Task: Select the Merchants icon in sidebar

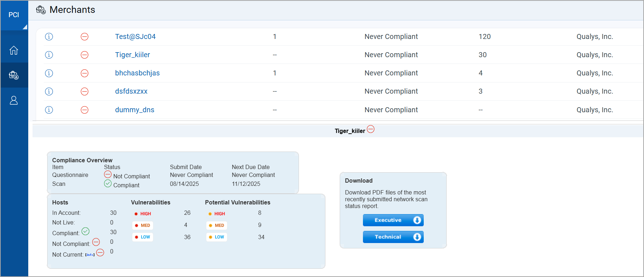Action: coord(14,75)
